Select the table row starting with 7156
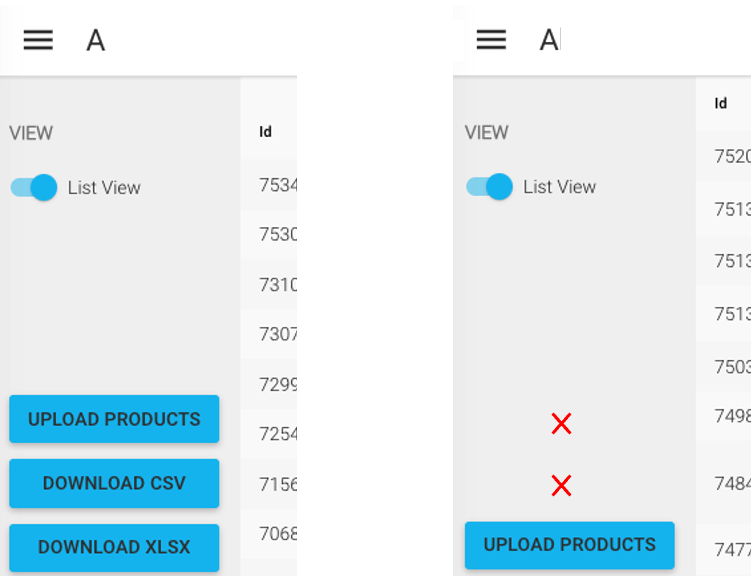The image size is (754, 579). 277,485
